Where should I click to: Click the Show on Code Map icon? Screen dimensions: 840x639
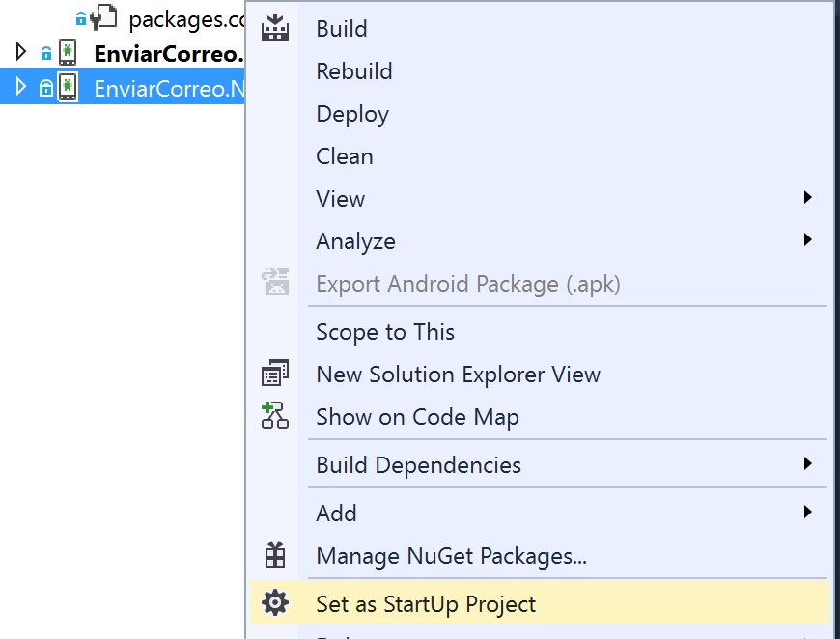275,417
